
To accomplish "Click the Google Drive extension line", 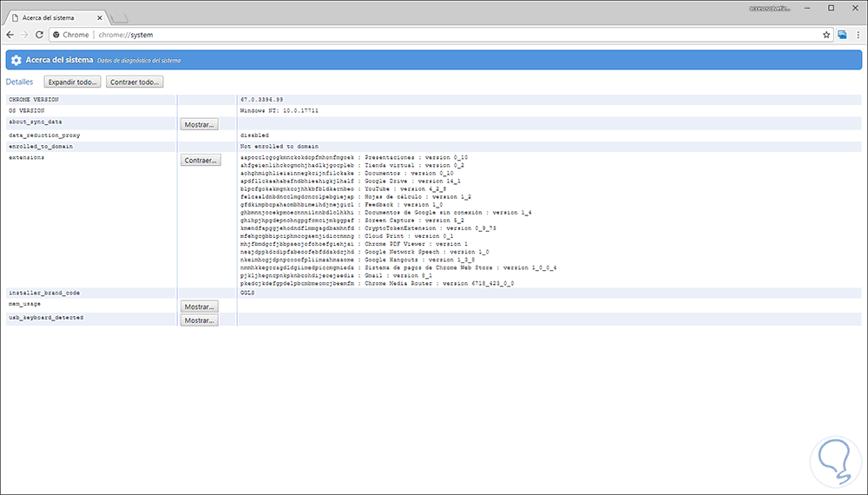I will coord(351,181).
